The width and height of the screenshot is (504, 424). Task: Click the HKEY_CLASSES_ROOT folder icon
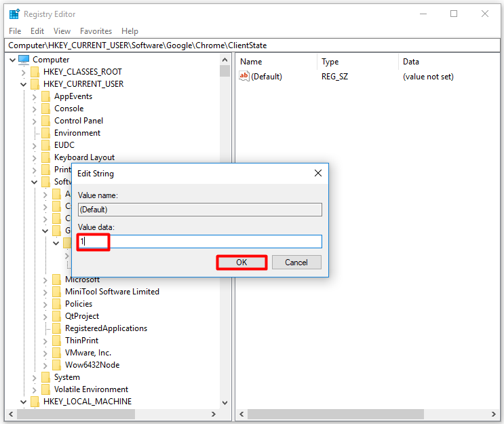pyautogui.click(x=35, y=72)
